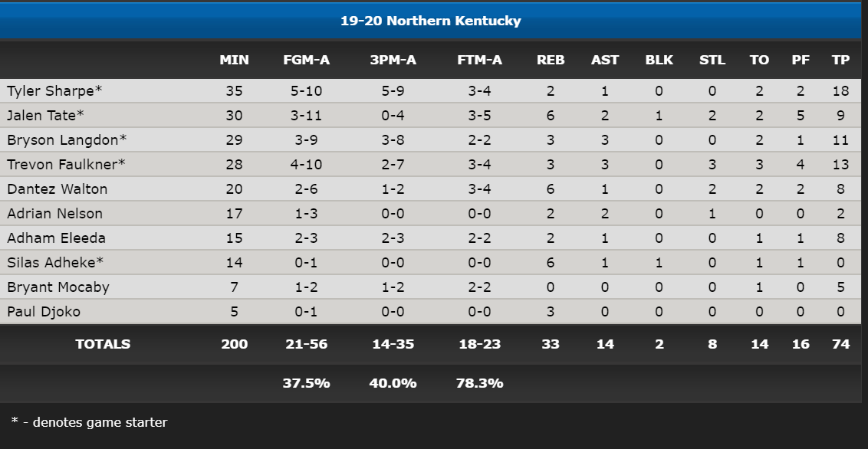Select Dantez Walton row
Image resolution: width=868 pixels, height=449 pixels.
coord(431,188)
